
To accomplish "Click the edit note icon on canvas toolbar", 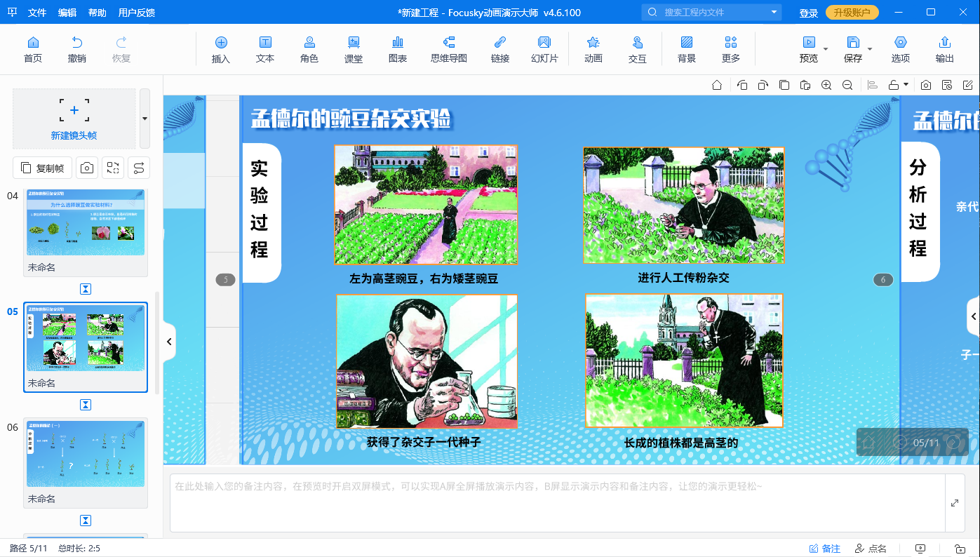I will click(968, 85).
